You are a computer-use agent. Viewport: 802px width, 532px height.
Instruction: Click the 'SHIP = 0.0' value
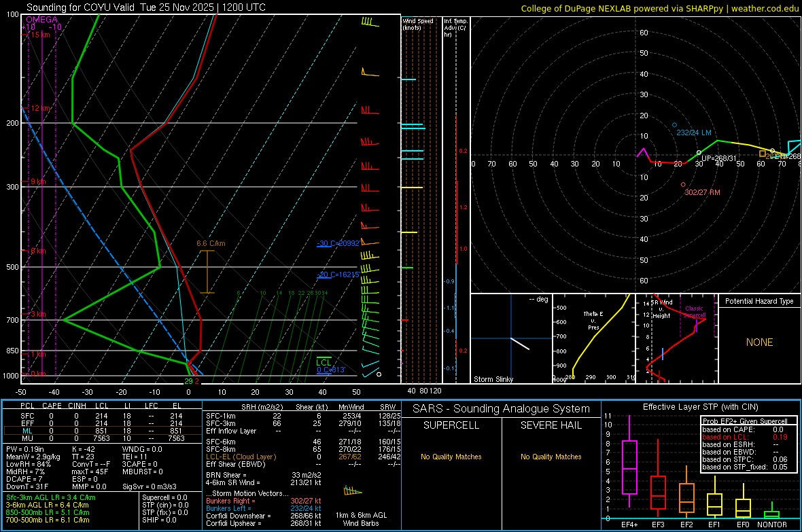coord(159,520)
